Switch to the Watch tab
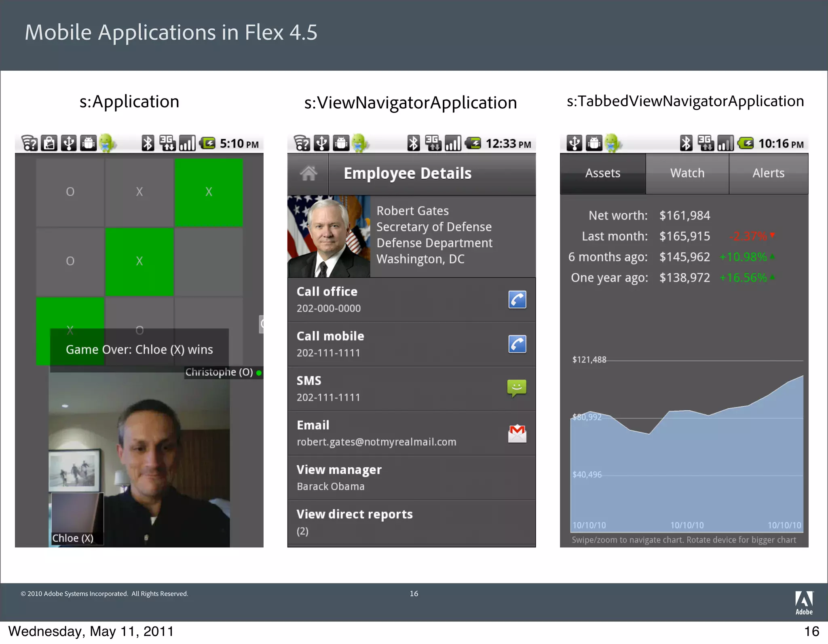 click(687, 173)
